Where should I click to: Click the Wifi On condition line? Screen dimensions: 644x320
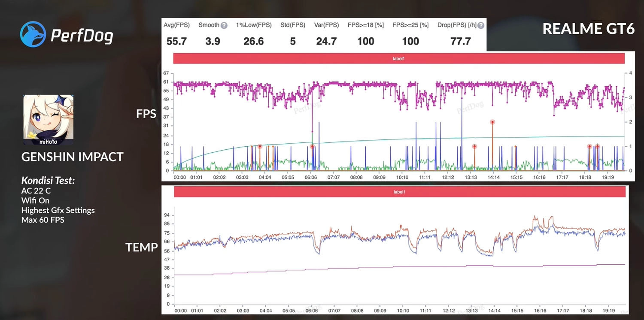[35, 200]
